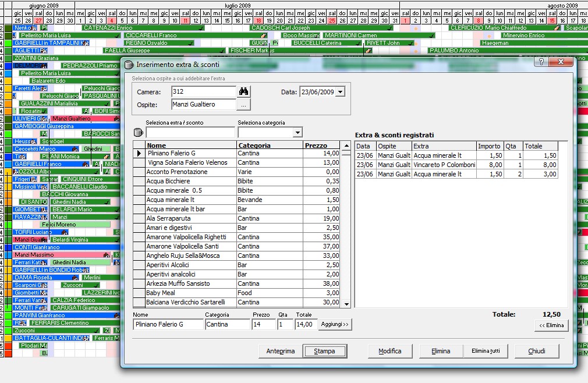Click the bottom Nome field containing Pliniano Falerio G
Viewport: 588px width, 383px height.
[x=168, y=324]
